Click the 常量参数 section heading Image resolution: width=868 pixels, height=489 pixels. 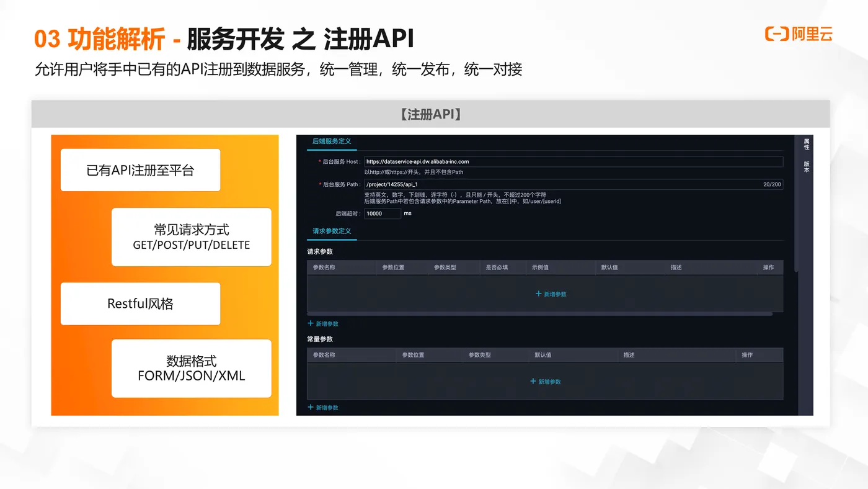(x=320, y=339)
